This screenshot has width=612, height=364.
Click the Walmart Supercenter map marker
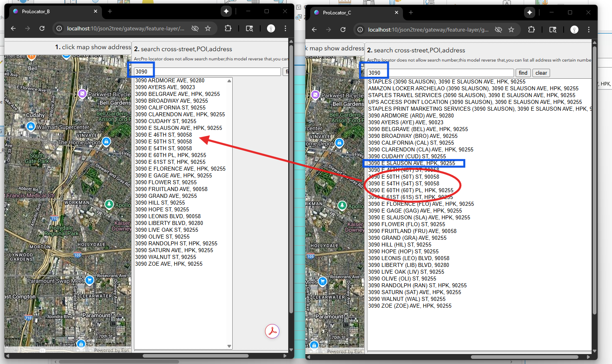coord(31,126)
